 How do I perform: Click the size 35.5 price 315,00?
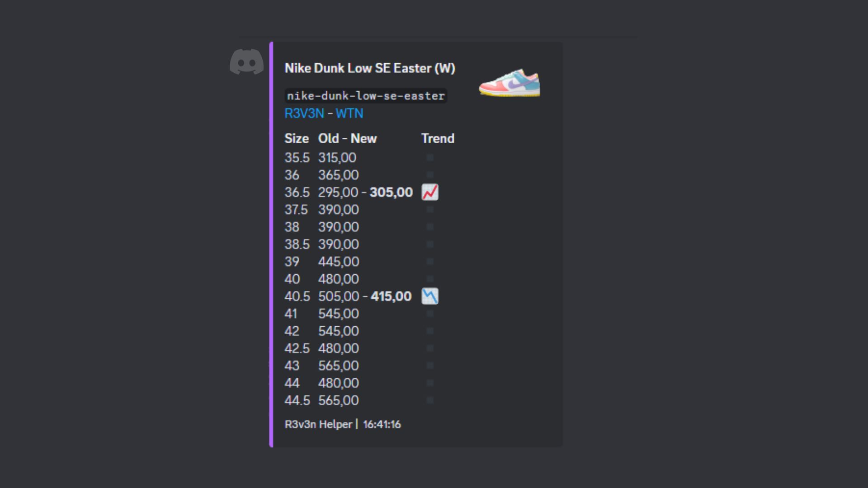pos(337,158)
